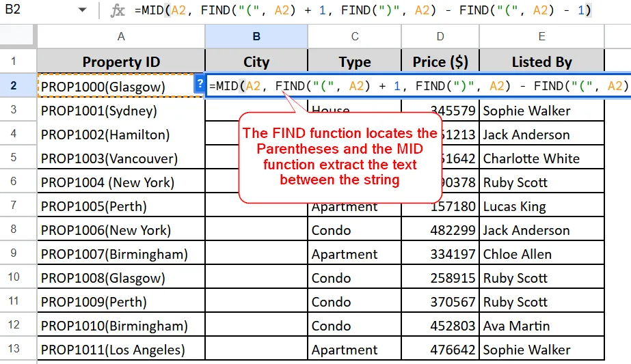This screenshot has height=364, width=631.
Task: Select cell PROP1005(Perth)
Action: [121, 206]
